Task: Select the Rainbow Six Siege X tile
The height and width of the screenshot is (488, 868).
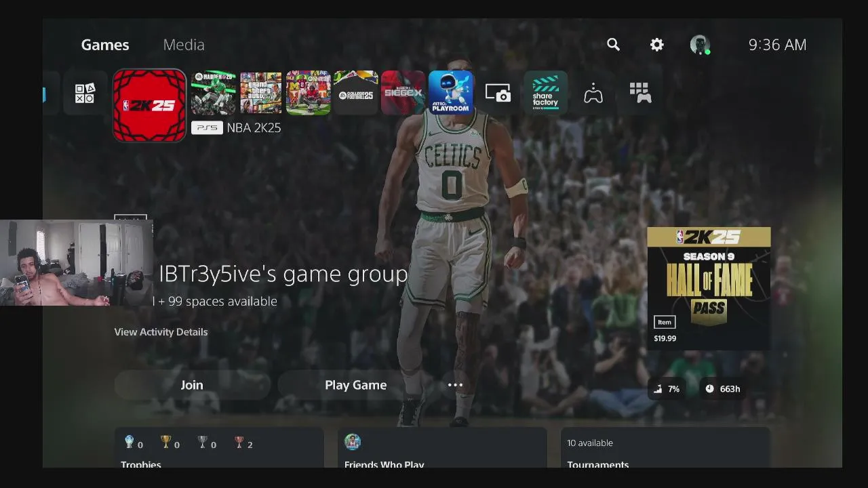Action: 403,93
